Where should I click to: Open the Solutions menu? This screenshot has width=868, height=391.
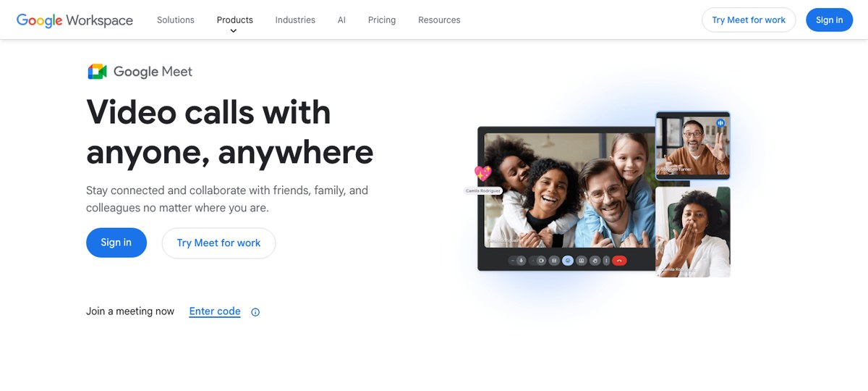point(176,20)
